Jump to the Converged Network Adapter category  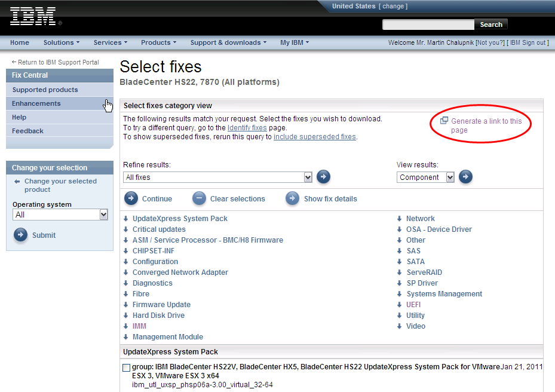pos(180,272)
